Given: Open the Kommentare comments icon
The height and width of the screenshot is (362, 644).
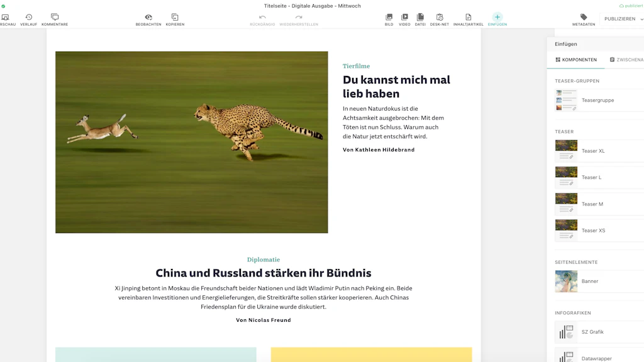Looking at the screenshot, I should pyautogui.click(x=55, y=19).
